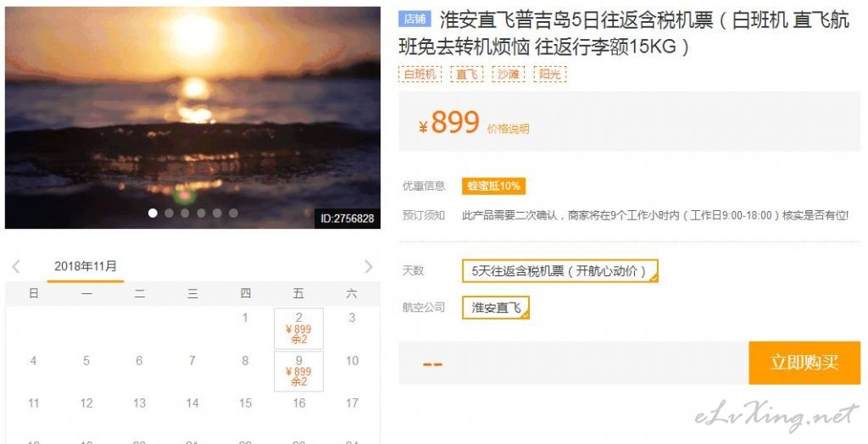Select 5天往返含税机票 days option
The height and width of the screenshot is (444, 868).
coord(560,271)
